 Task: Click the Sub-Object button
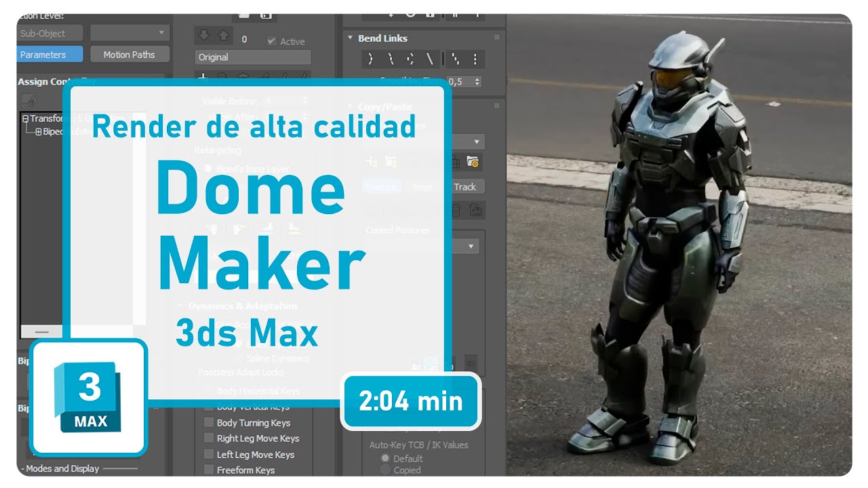[50, 33]
